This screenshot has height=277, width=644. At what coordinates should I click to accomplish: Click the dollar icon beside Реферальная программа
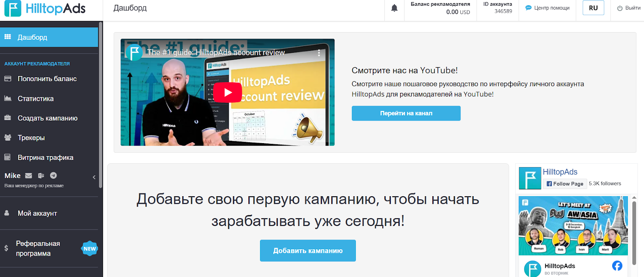(6, 248)
